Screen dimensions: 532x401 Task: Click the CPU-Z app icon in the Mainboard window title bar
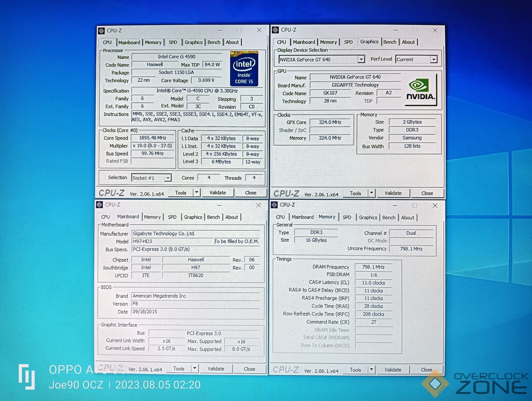pos(99,205)
